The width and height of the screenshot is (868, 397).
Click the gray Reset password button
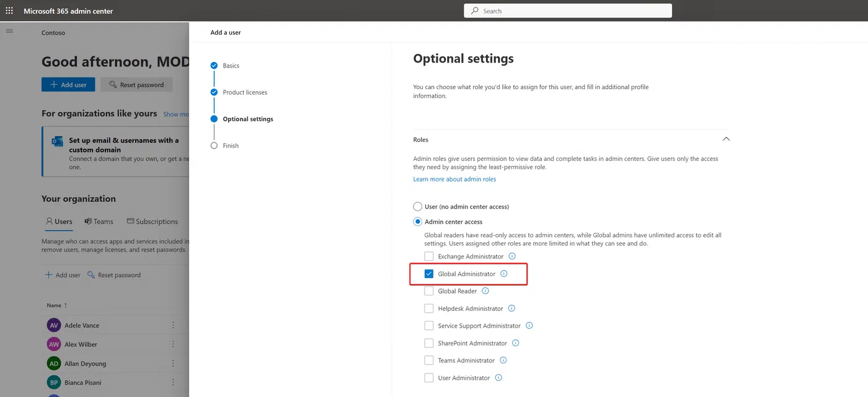tap(136, 85)
